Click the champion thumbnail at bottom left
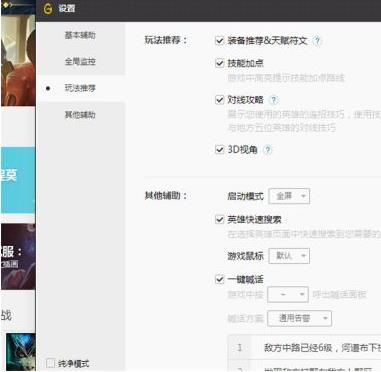The width and height of the screenshot is (381, 372). click(21, 352)
